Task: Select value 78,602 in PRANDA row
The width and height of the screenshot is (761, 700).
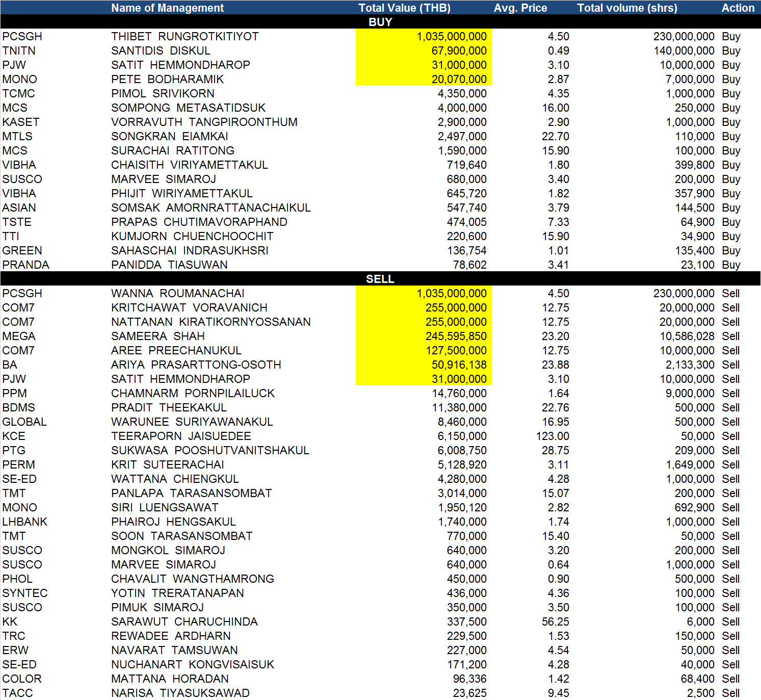Action: pos(470,265)
